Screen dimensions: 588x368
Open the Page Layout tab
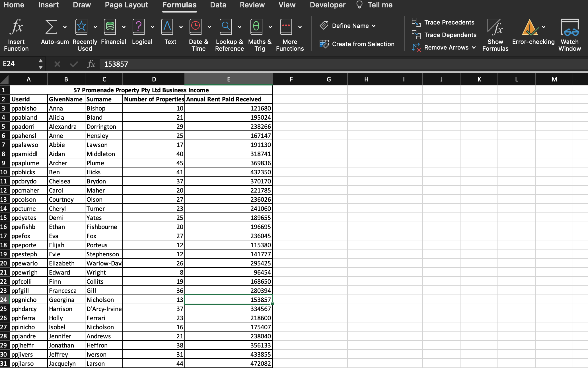click(x=126, y=5)
